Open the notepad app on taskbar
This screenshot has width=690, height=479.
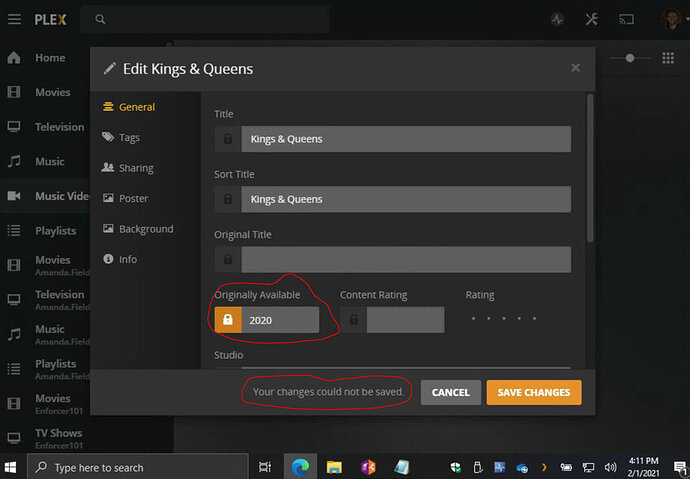click(x=402, y=468)
